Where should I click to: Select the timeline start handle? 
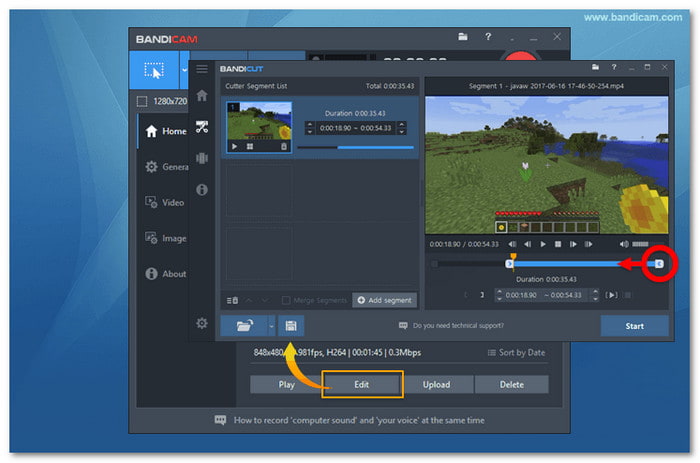point(509,264)
